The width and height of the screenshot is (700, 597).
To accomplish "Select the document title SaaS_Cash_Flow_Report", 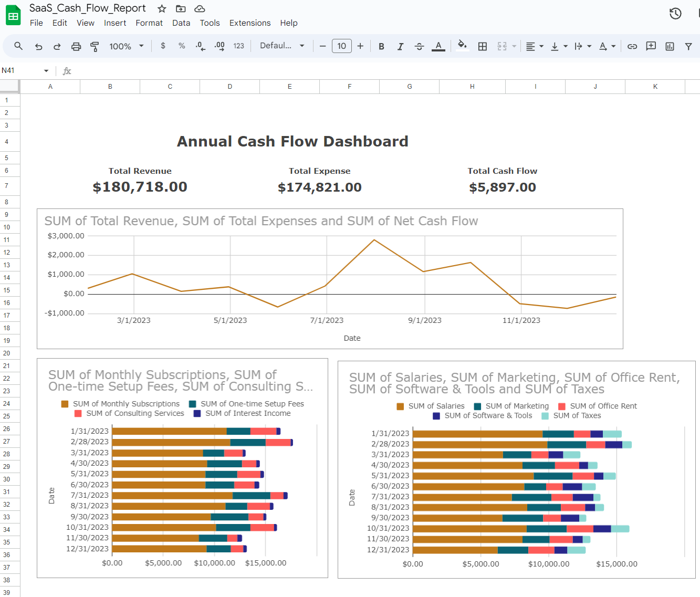I will click(88, 8).
